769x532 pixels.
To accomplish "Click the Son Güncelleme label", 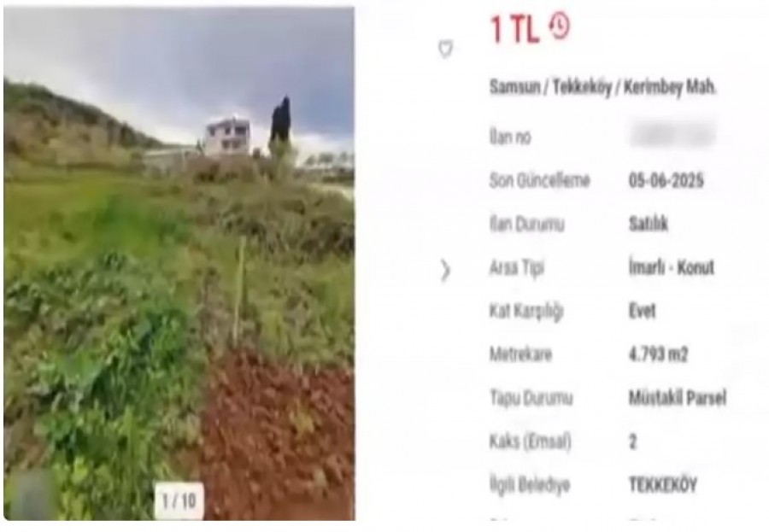I will coord(539,180).
